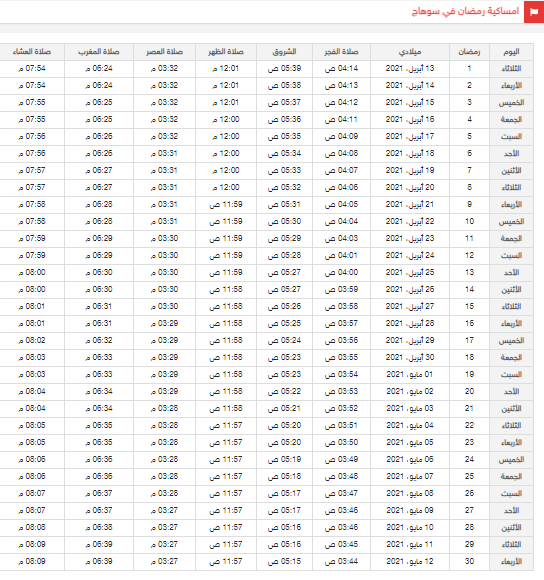Select the 01 مايو 2021 date cell
The image size is (544, 580).
[x=410, y=374]
